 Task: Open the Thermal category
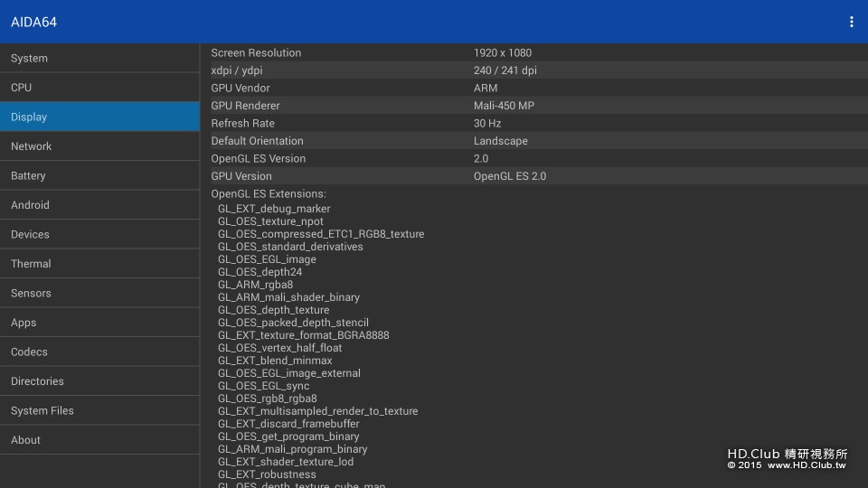[x=99, y=263]
